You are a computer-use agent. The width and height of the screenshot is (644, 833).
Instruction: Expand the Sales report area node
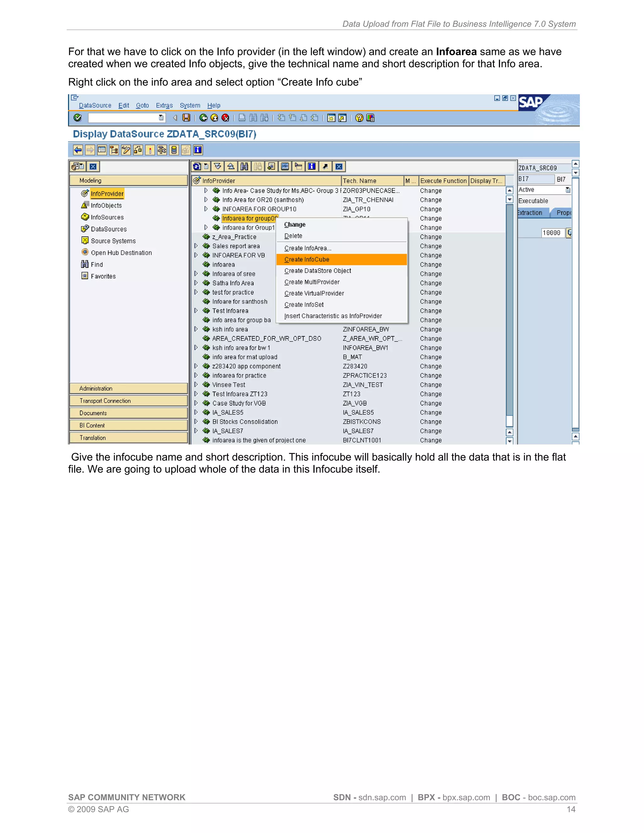[196, 246]
